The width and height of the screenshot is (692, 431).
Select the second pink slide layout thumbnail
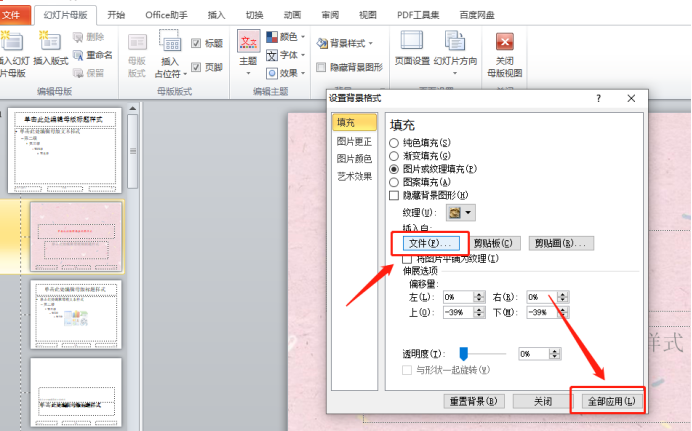pos(76,236)
